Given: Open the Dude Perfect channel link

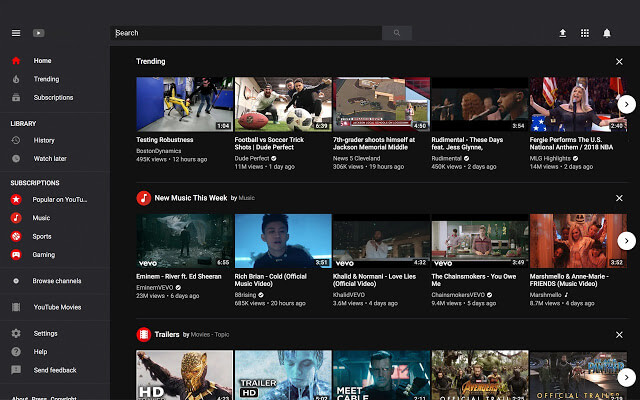Looking at the screenshot, I should pyautogui.click(x=252, y=158).
